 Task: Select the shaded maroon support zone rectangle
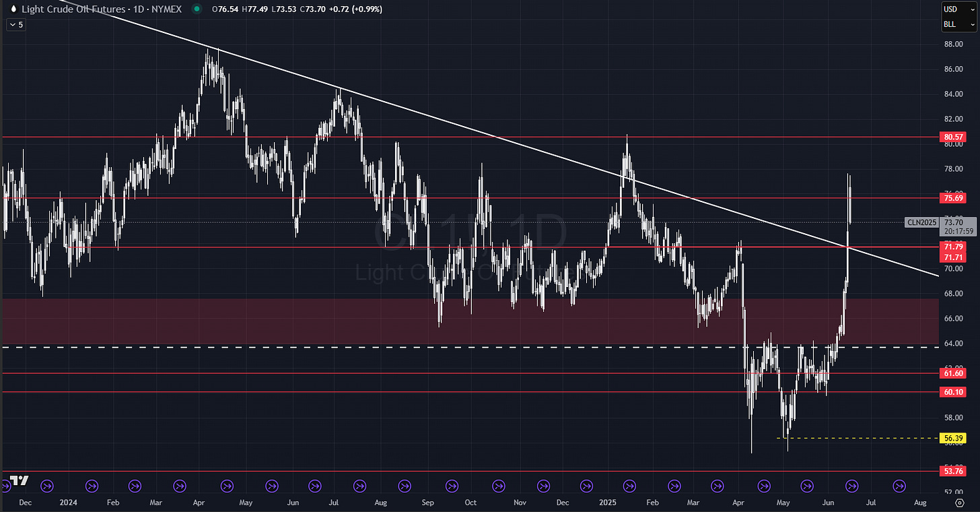pos(469,321)
